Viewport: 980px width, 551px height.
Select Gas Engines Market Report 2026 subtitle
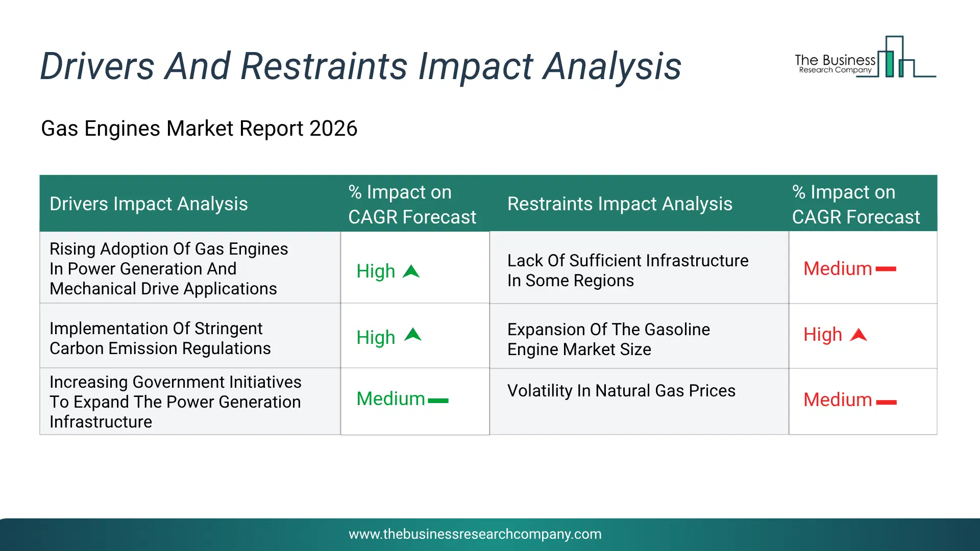pyautogui.click(x=199, y=129)
